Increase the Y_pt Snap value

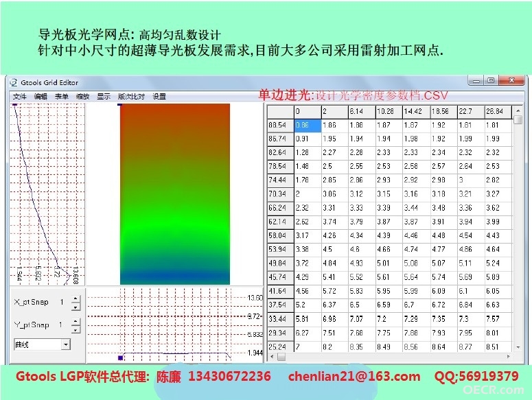(x=76, y=322)
